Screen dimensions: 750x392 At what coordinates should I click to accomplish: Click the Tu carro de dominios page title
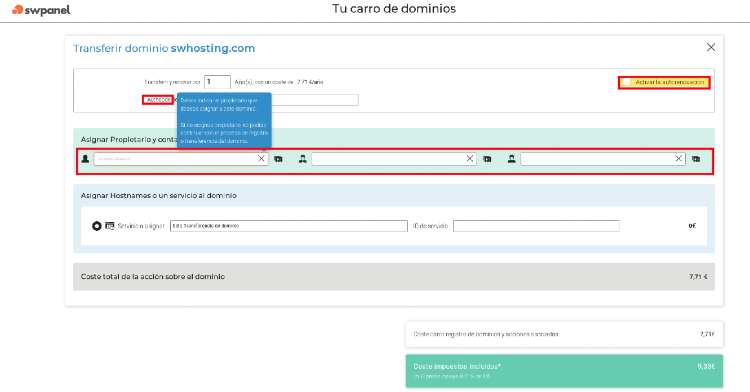click(x=394, y=9)
